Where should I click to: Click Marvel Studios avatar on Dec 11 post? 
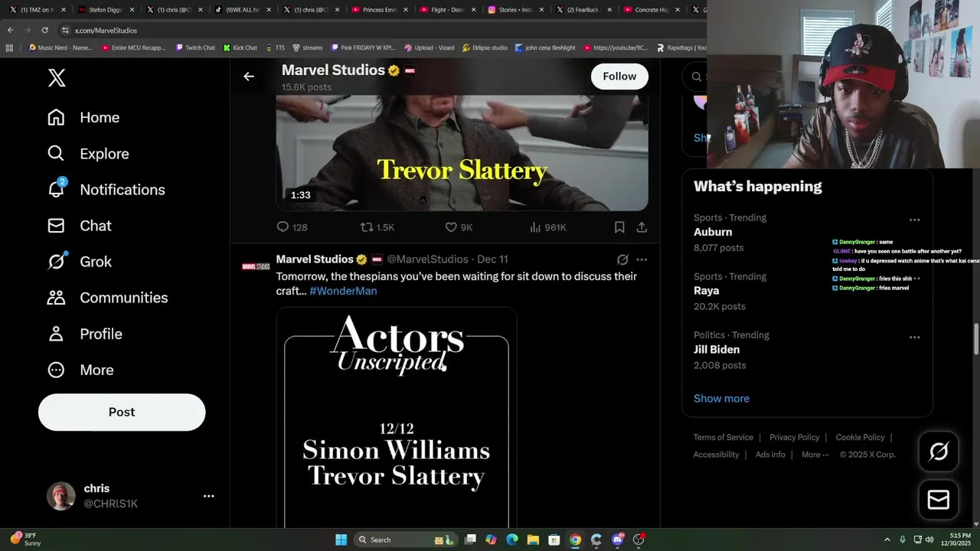pyautogui.click(x=256, y=266)
